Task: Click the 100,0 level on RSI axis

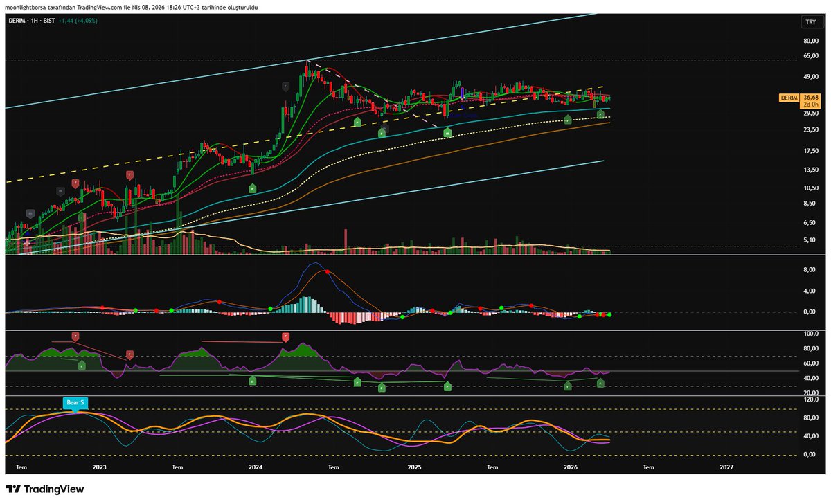Action: point(810,333)
